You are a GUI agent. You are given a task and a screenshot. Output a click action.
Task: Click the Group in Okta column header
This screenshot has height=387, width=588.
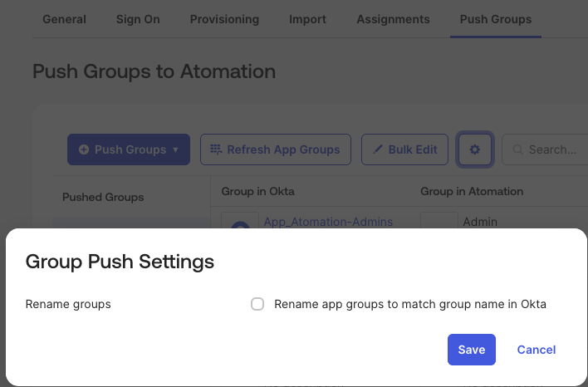click(257, 191)
